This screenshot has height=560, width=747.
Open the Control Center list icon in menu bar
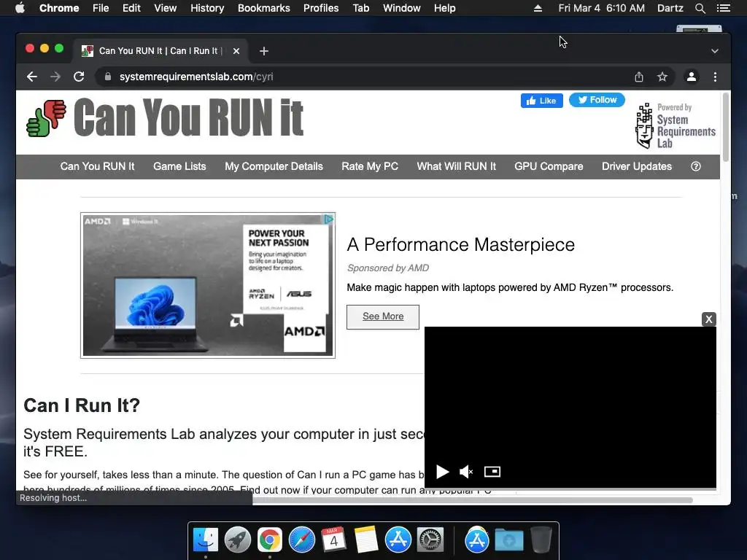(723, 8)
